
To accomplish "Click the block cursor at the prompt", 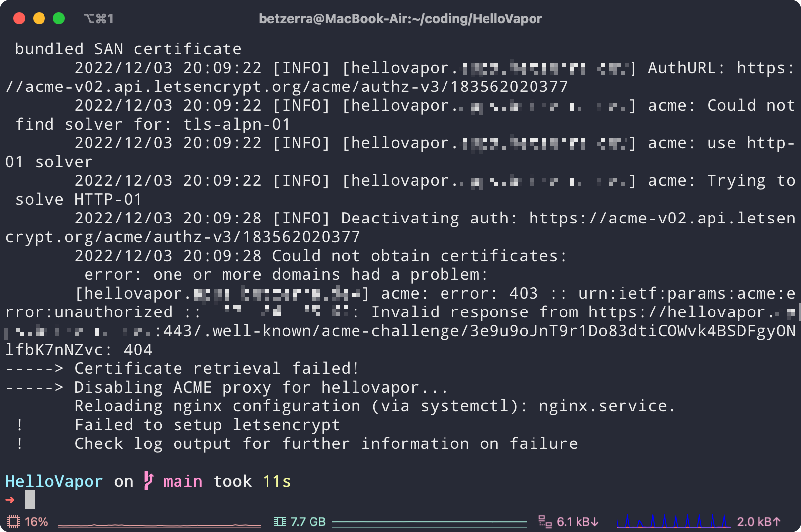I will coord(30,500).
